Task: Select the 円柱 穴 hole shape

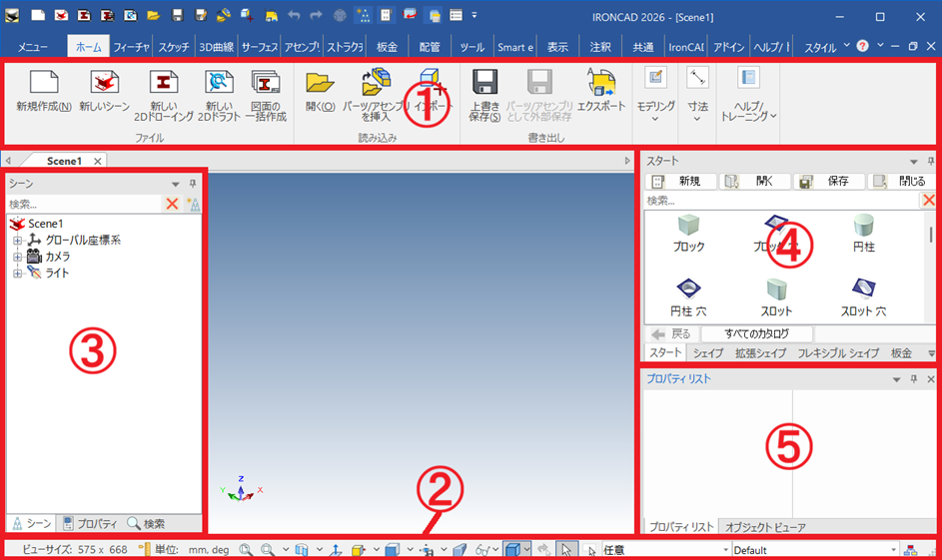Action: [x=688, y=297]
